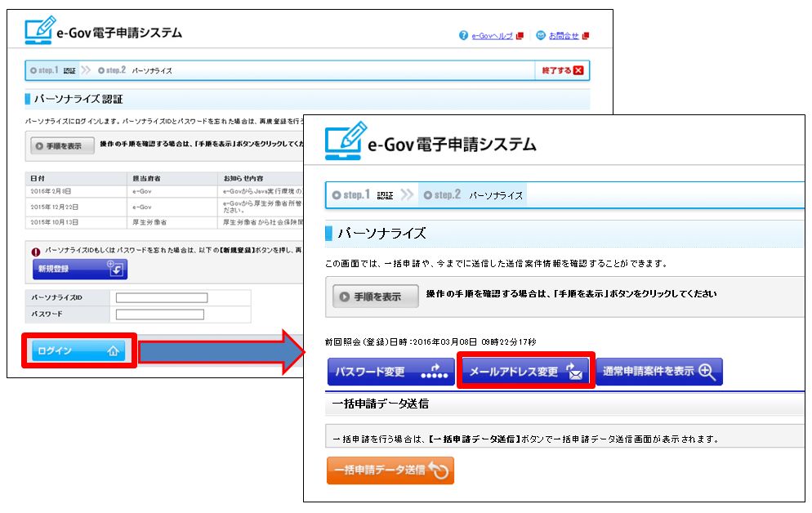Click the お問合せ mail icon

point(541,35)
